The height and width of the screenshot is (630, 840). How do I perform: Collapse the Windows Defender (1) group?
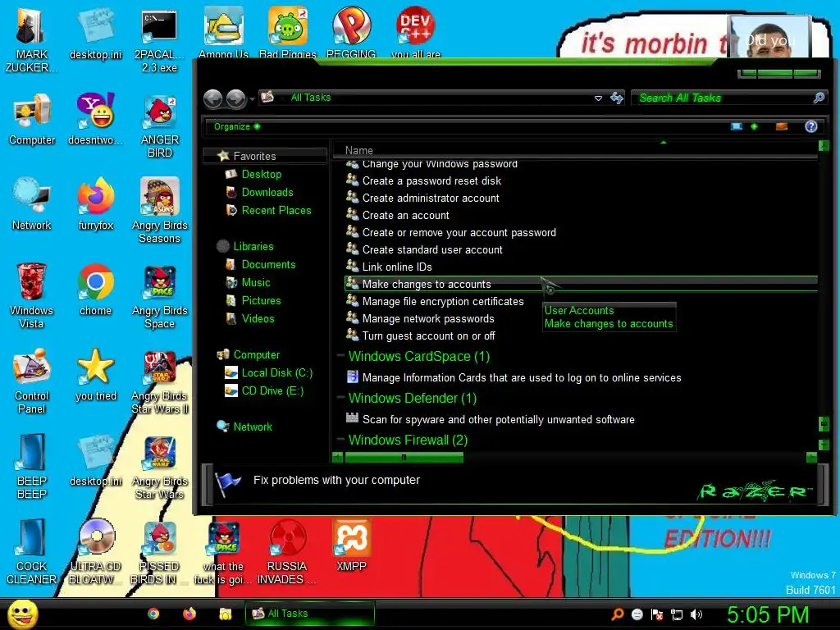[x=340, y=398]
